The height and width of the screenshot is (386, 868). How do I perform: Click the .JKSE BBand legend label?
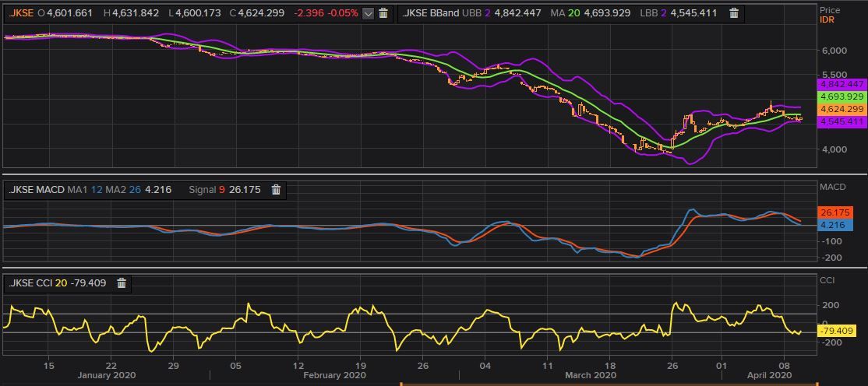pyautogui.click(x=430, y=13)
